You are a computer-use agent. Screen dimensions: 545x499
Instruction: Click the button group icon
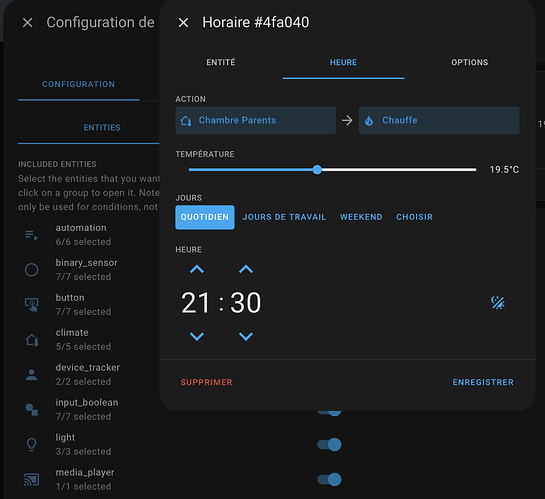click(32, 304)
